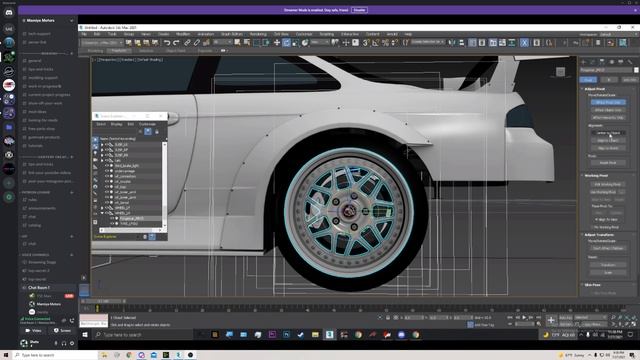Open the reference coordinate system dropdown
The width and height of the screenshot is (640, 360).
point(320,42)
